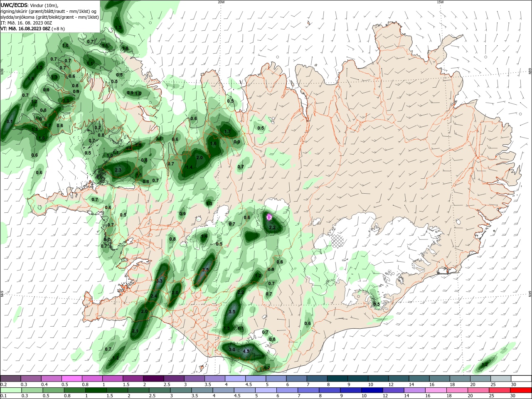Viewport: 532px width, 399px height.
Task: Select the darkest purple swatch labelled 2 in top legend row
Action: click(153, 379)
